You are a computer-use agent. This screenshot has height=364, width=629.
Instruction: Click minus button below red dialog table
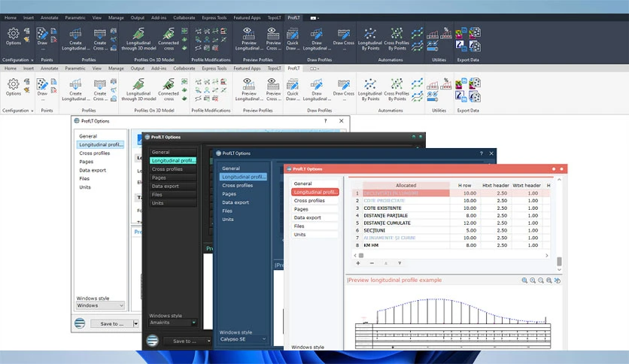(372, 263)
